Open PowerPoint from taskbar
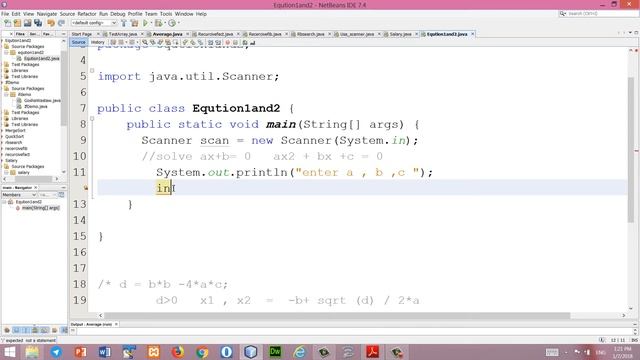 (x=80, y=352)
